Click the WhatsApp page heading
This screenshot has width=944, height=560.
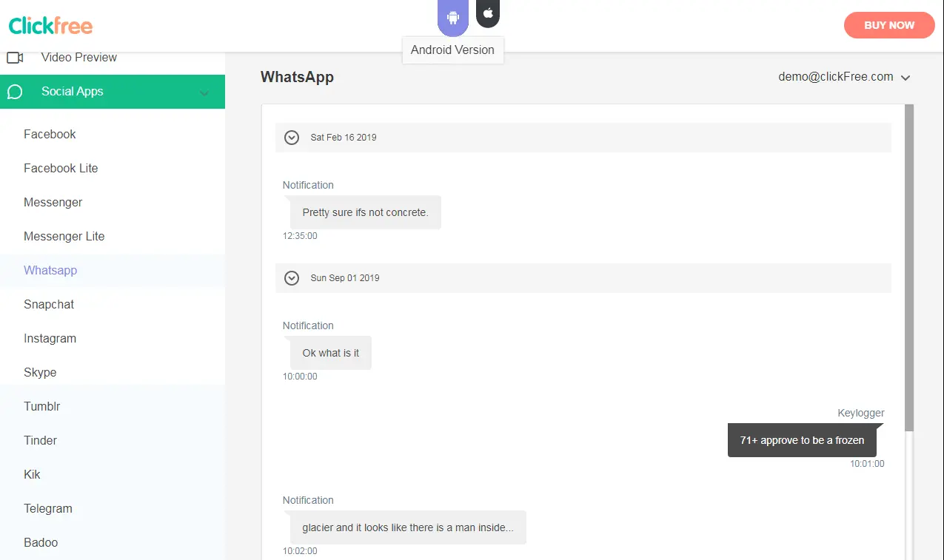[x=297, y=77]
